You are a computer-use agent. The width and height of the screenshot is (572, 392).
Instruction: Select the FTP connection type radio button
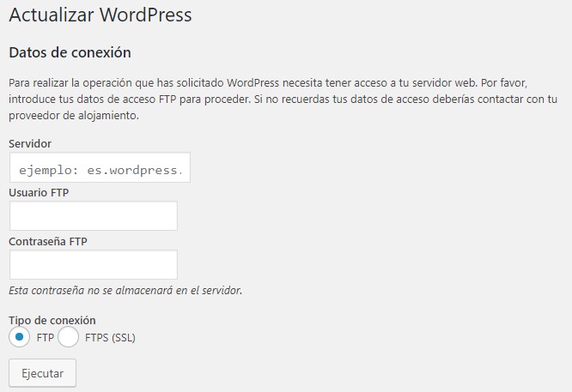(x=20, y=337)
